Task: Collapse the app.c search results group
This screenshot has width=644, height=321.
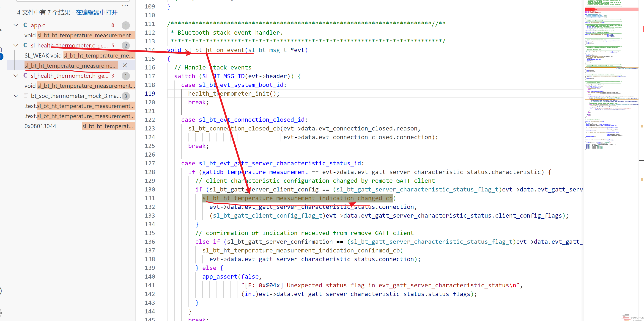Action: point(16,25)
